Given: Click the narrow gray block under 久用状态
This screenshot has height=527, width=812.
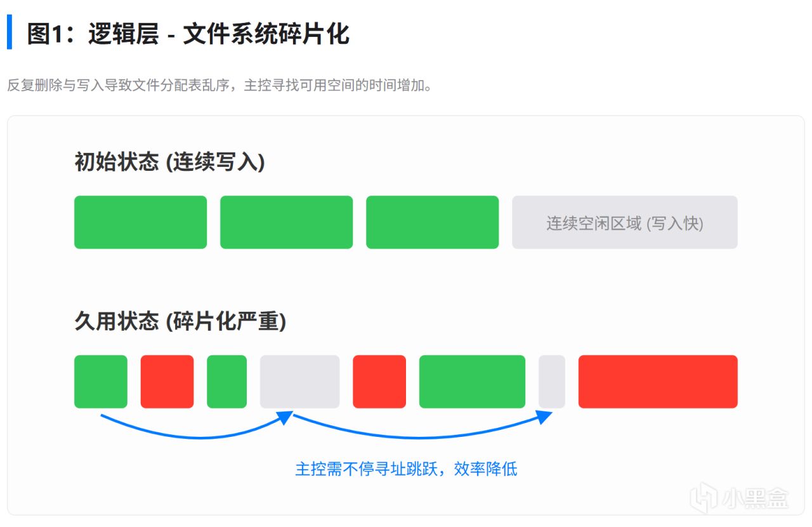Looking at the screenshot, I should pos(551,382).
